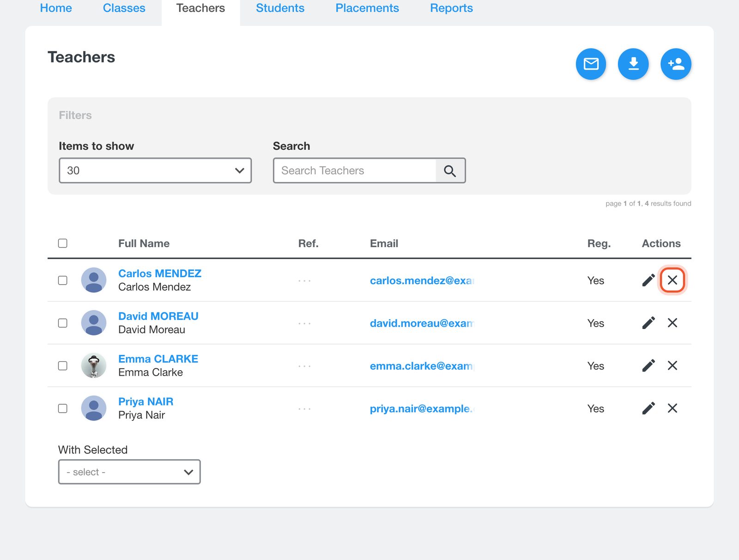Edit Carlos Mendez with pencil icon
739x560 pixels.
point(648,280)
